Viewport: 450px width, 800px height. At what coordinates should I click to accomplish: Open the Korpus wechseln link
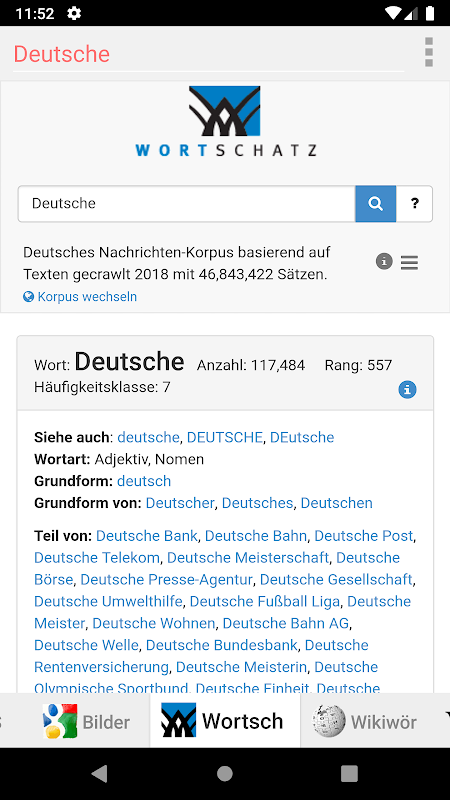pyautogui.click(x=87, y=296)
